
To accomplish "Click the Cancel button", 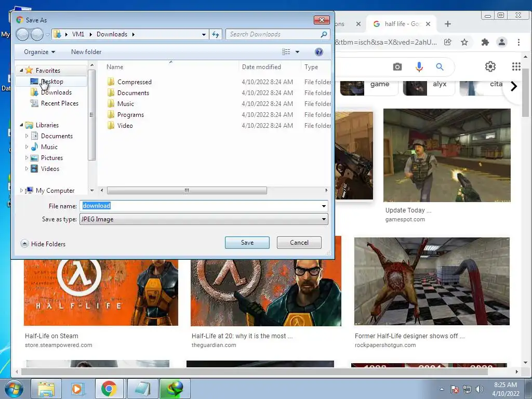I will (x=299, y=242).
